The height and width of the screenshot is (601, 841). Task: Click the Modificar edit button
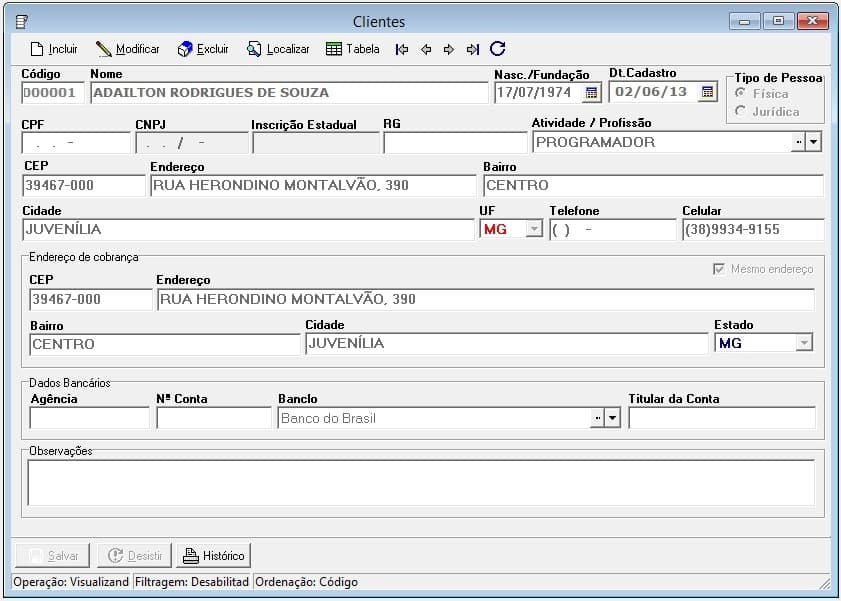[x=128, y=49]
